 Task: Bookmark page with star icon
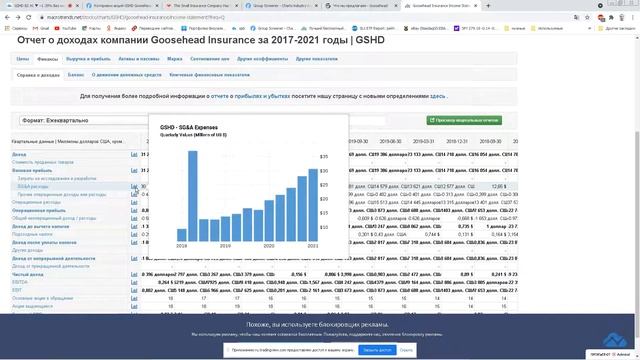[587, 17]
